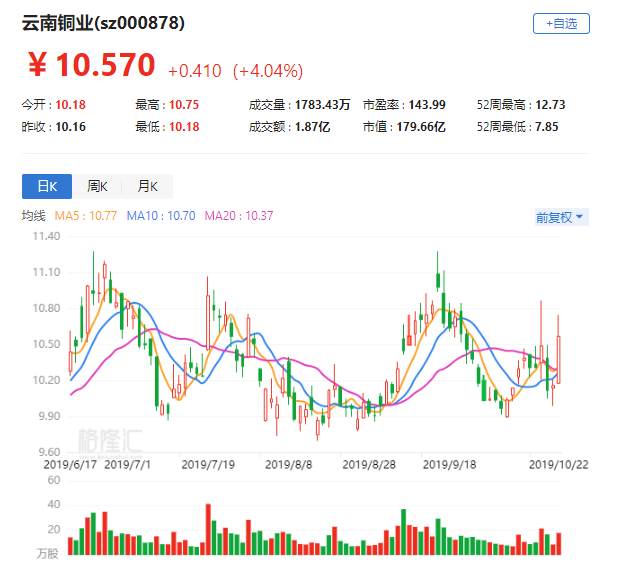Click the 2019/9/18 date axis label

[449, 465]
